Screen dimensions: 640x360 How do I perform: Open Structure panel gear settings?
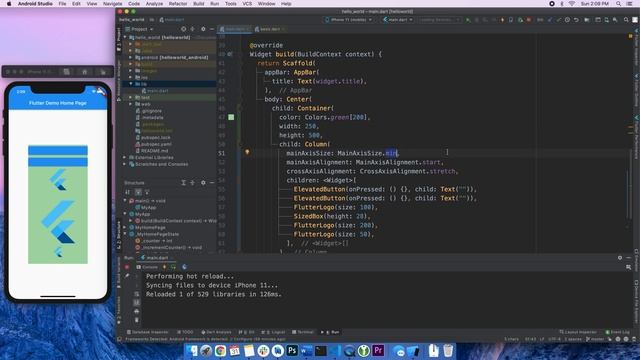(203, 182)
